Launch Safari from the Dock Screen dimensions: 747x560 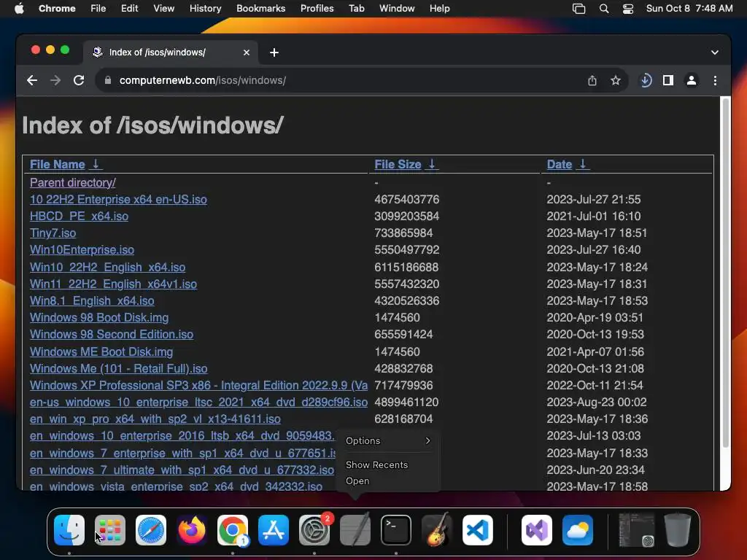[151, 530]
